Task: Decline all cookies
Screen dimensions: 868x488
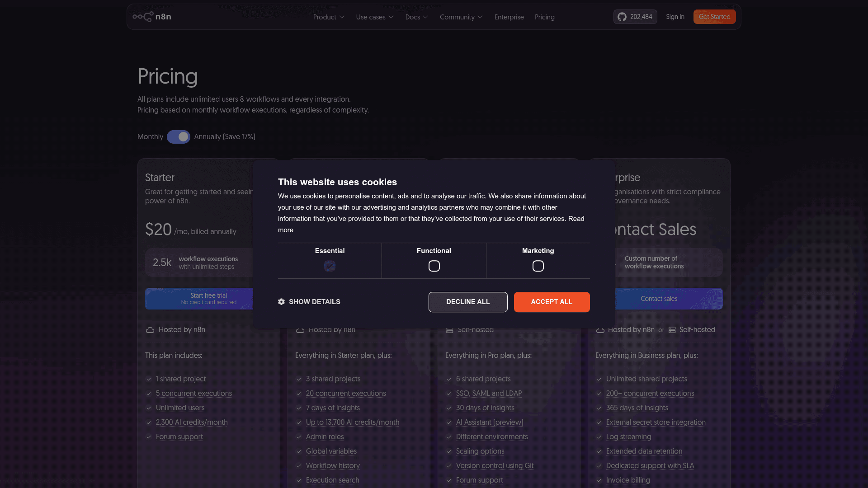Action: (x=468, y=302)
